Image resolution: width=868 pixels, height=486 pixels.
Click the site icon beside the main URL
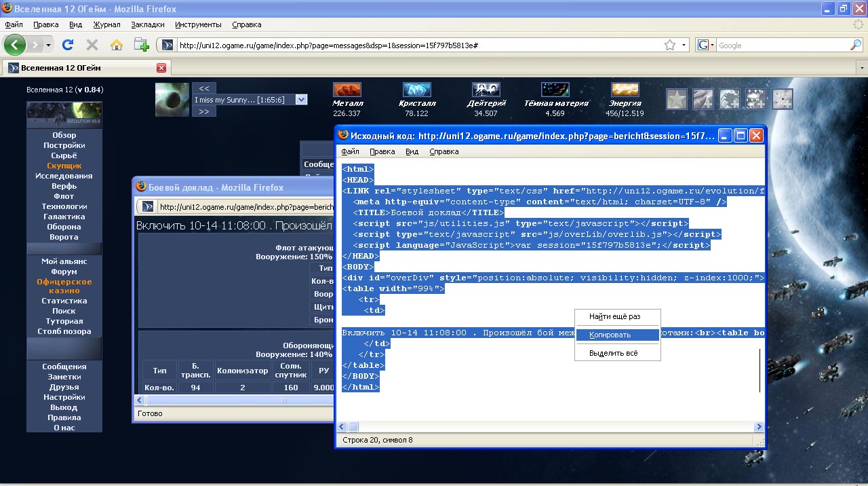166,45
